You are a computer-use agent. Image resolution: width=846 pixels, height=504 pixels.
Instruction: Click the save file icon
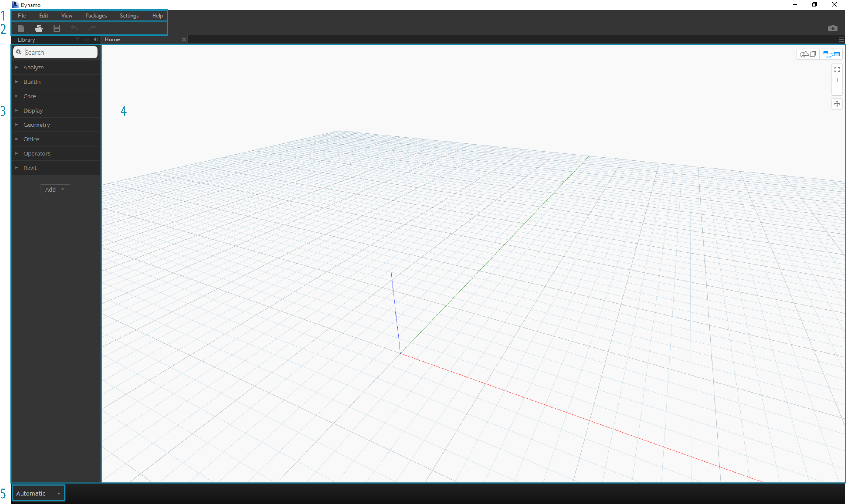[56, 28]
